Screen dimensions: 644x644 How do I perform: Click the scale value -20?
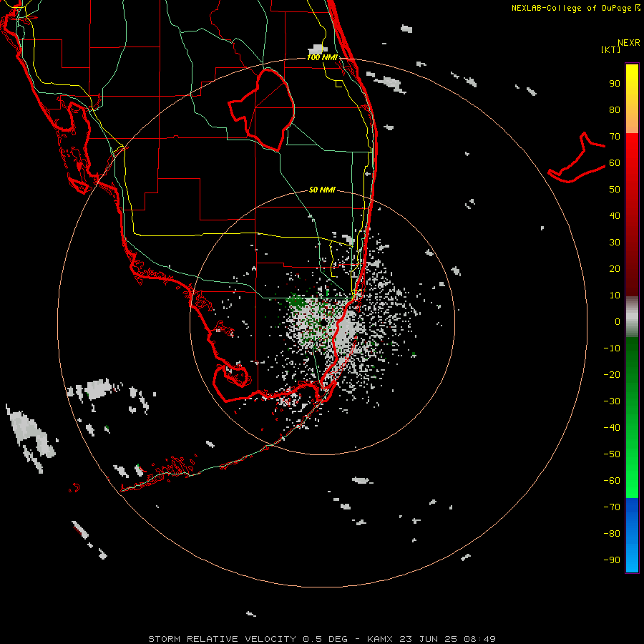point(612,374)
